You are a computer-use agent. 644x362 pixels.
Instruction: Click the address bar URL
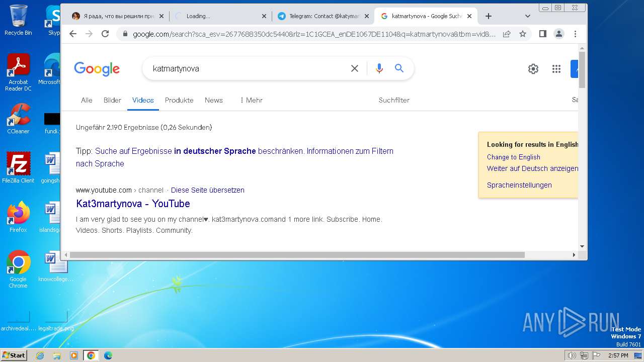coord(314,34)
